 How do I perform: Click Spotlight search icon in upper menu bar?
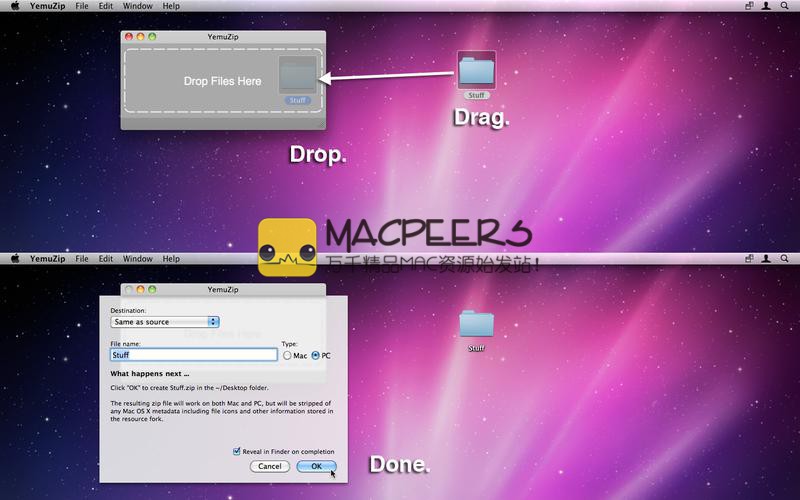coord(784,6)
